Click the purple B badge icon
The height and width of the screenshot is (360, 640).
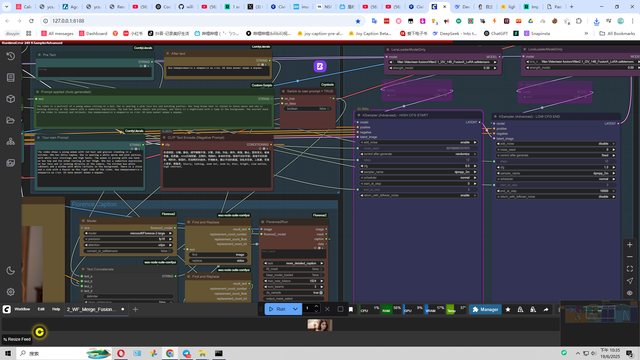(x=320, y=66)
